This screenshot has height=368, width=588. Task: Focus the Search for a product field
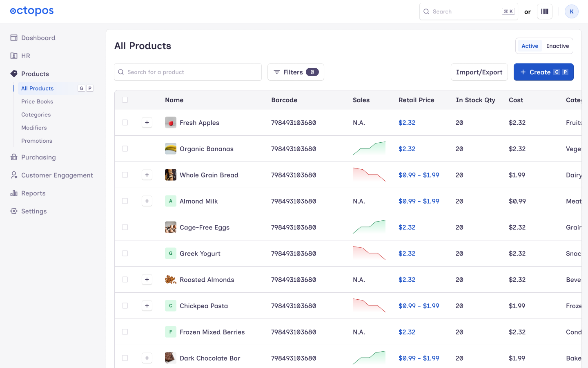pos(188,72)
